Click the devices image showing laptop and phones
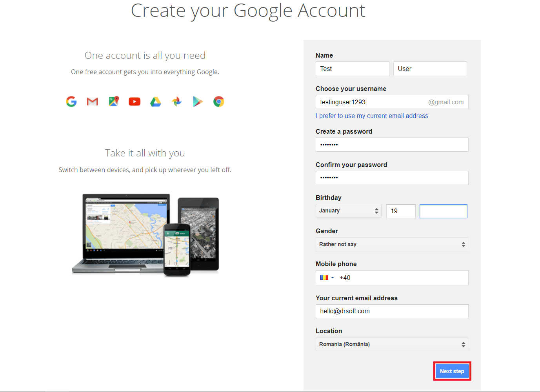The width and height of the screenshot is (540, 392). [x=145, y=235]
